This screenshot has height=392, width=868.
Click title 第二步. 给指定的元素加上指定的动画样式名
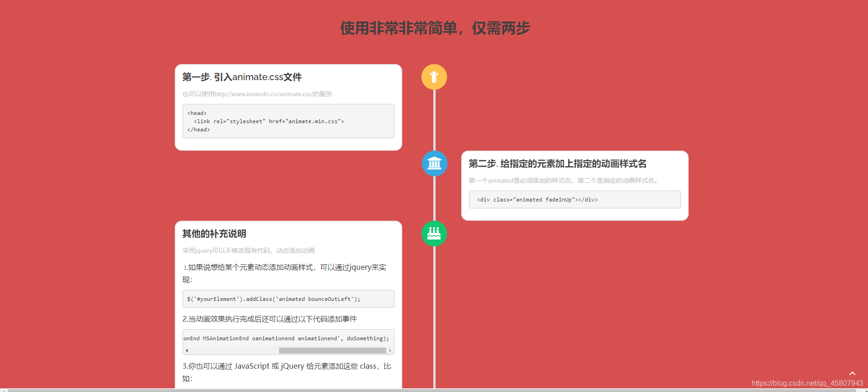tap(557, 163)
